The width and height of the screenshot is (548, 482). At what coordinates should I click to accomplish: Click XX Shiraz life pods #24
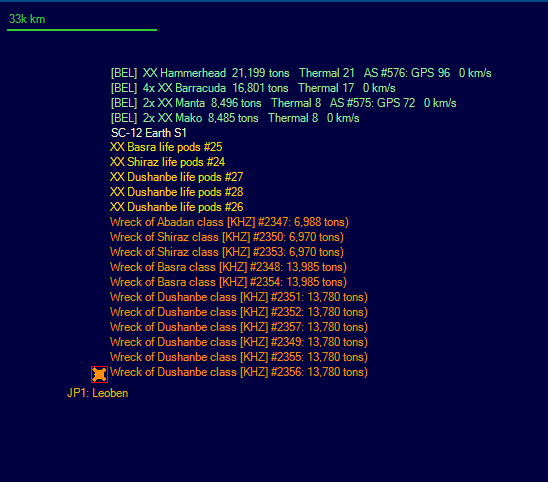point(167,162)
